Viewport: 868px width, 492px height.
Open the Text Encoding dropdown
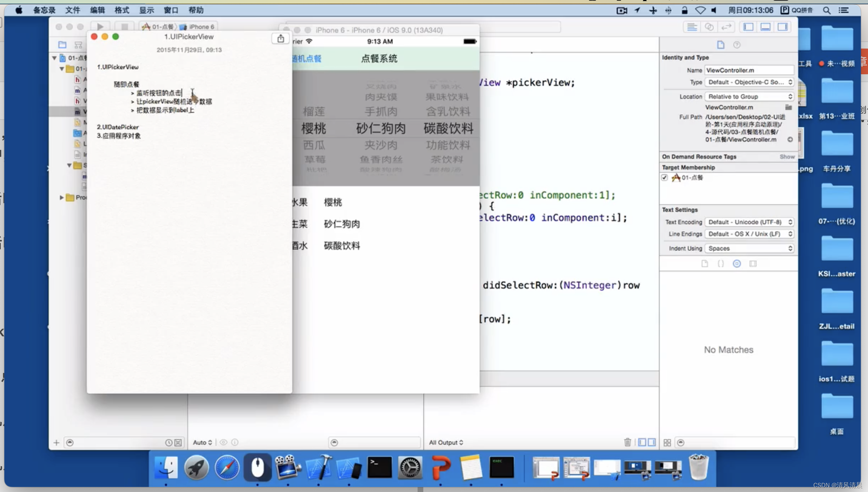pos(749,222)
